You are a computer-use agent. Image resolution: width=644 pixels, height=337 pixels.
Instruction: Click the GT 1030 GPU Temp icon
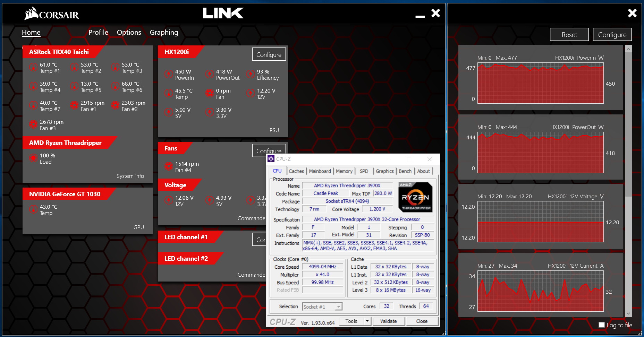[33, 209]
